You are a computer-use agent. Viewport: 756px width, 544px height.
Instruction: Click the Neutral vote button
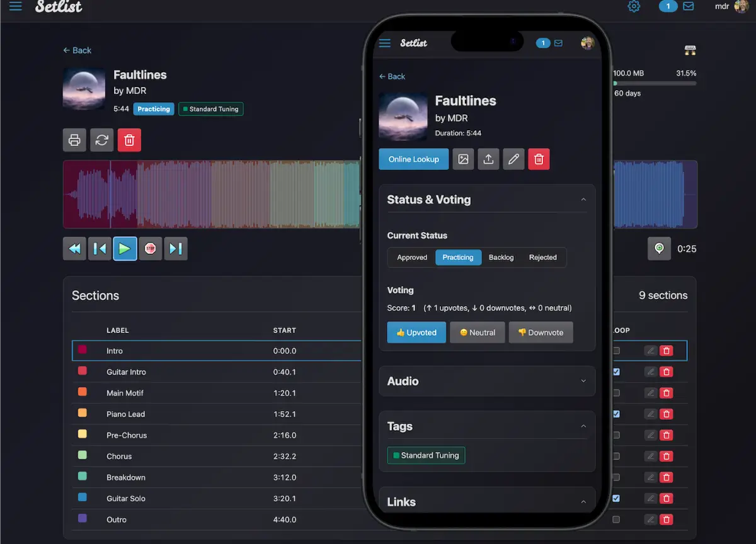[x=478, y=332]
